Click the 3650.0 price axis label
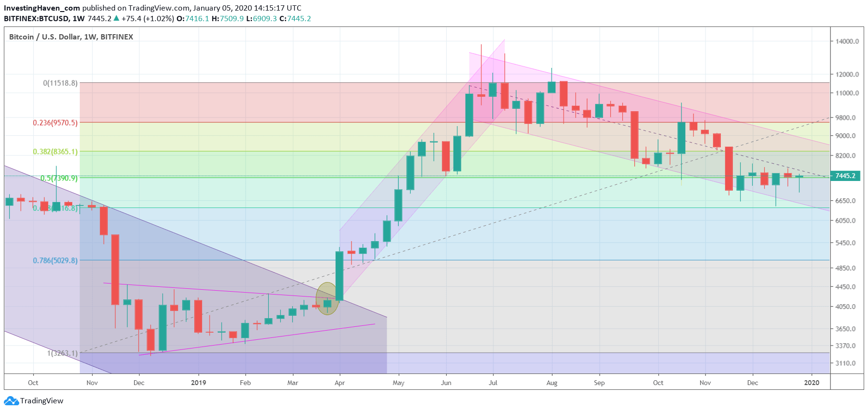The image size is (868, 412). (845, 329)
